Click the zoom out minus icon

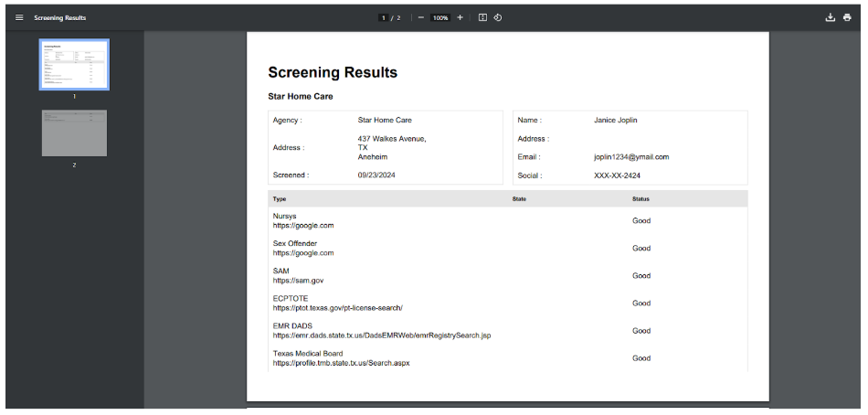pos(421,17)
